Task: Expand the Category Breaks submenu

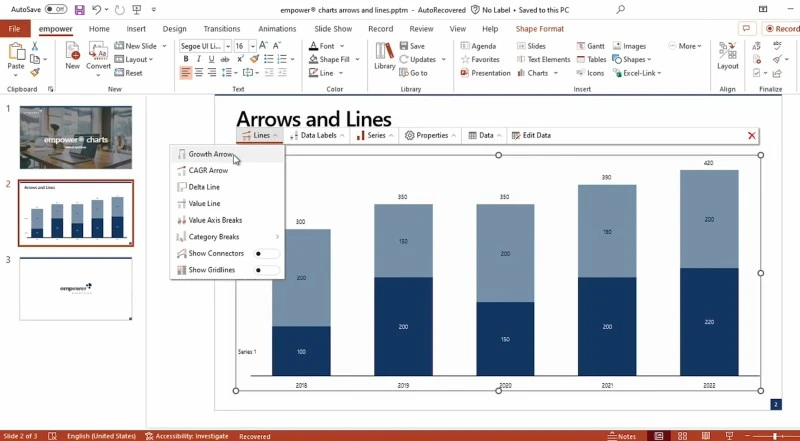Action: [226, 237]
